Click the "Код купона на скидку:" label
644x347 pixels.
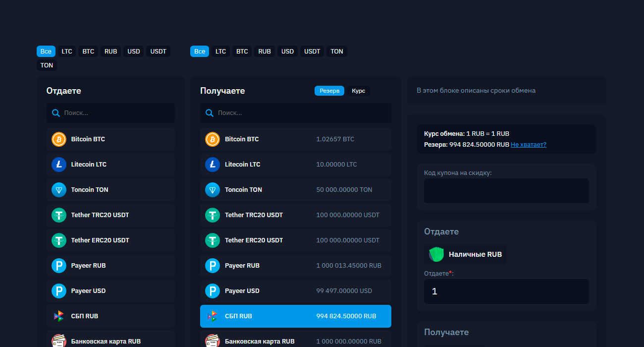pos(458,173)
